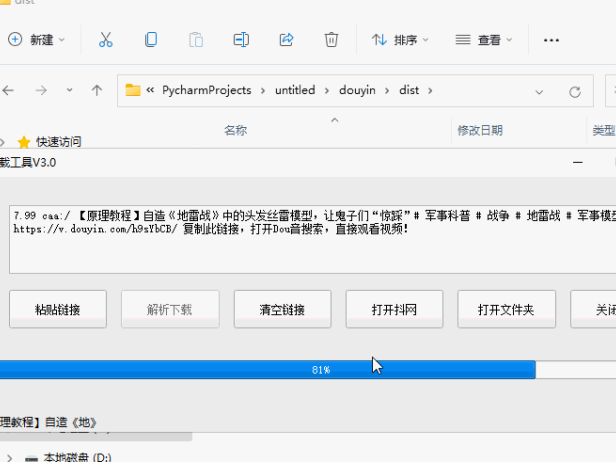Expand the 本地磁盘 (D:) tree node
The image size is (616, 462).
pos(9,458)
